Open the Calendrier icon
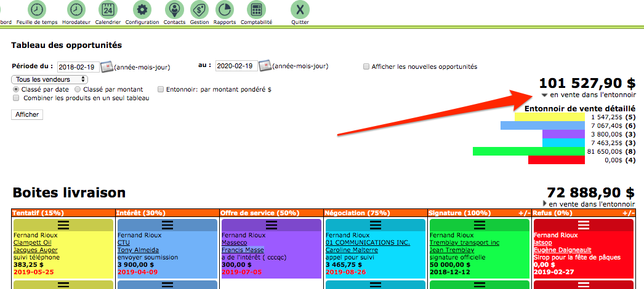Image resolution: width=644 pixels, height=289 pixels. pos(108,10)
